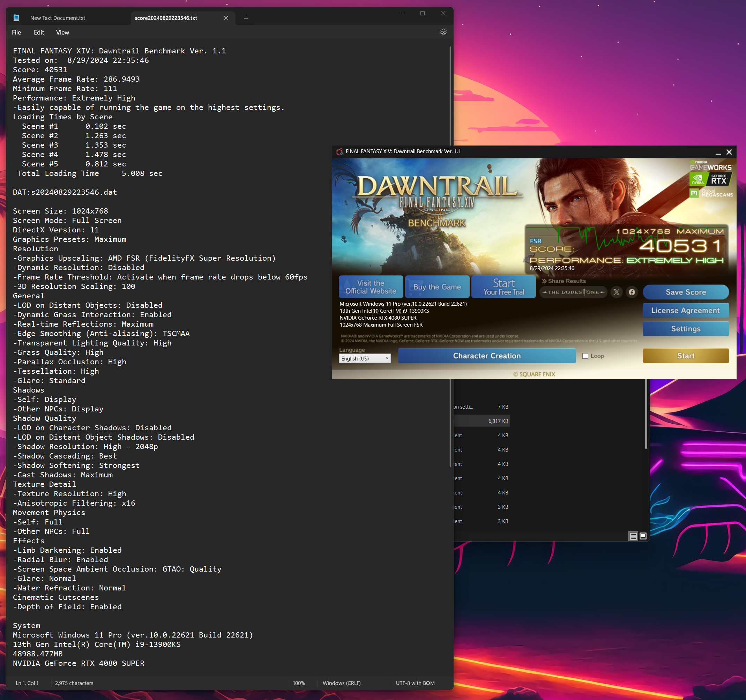Share results on X (Twitter) icon
The height and width of the screenshot is (700, 746).
click(617, 292)
